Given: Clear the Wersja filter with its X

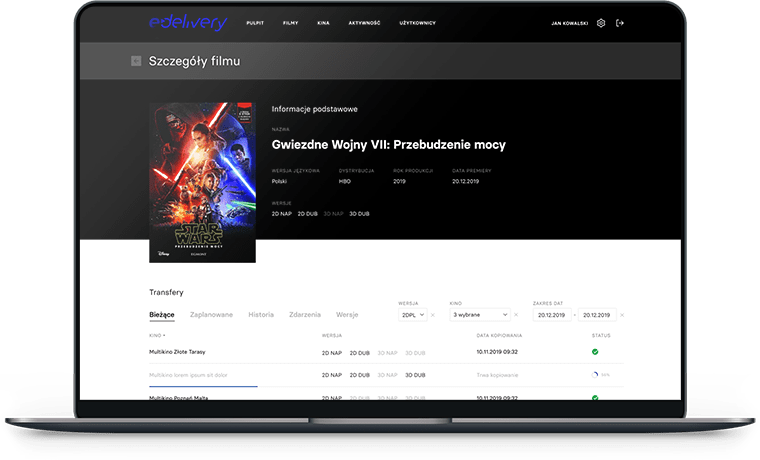Looking at the screenshot, I should tap(433, 315).
